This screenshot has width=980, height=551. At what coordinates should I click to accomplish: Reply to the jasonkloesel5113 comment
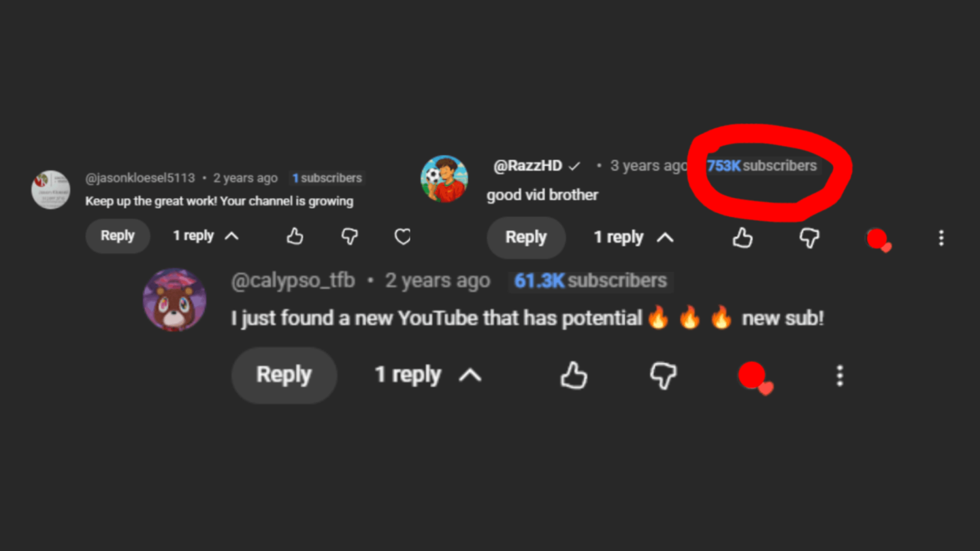click(x=118, y=236)
